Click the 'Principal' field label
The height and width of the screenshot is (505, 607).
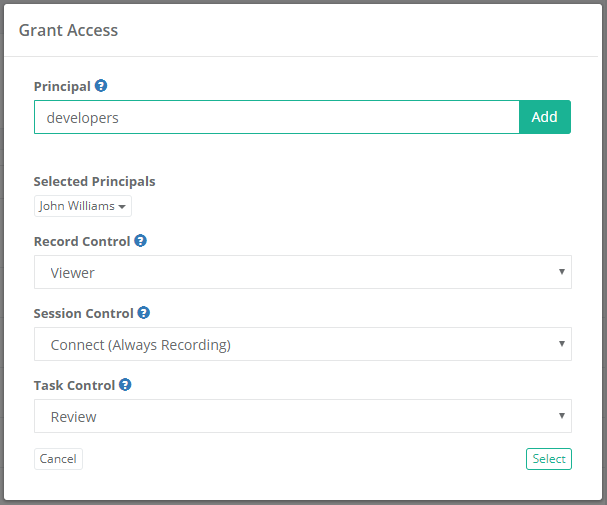(62, 86)
